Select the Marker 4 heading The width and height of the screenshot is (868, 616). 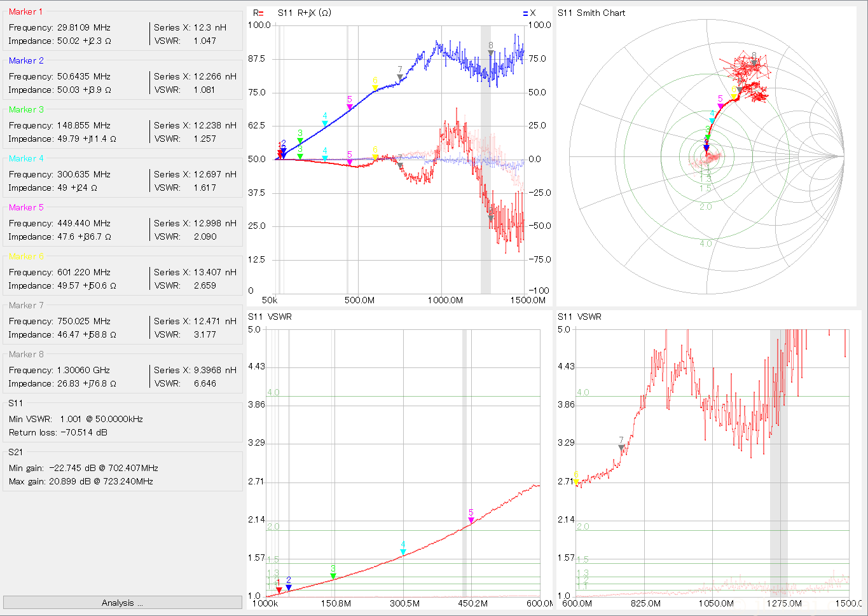(26, 158)
